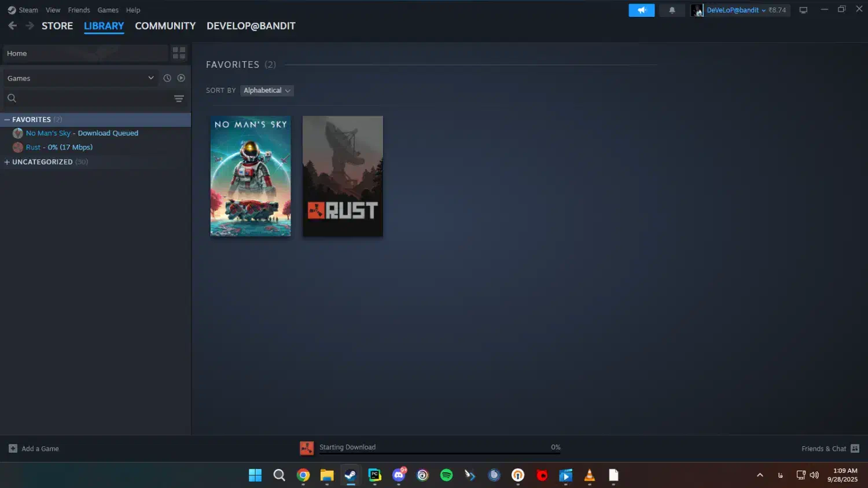This screenshot has width=868, height=488.
Task: Open the Friends & Chat icon
Action: coord(855,449)
